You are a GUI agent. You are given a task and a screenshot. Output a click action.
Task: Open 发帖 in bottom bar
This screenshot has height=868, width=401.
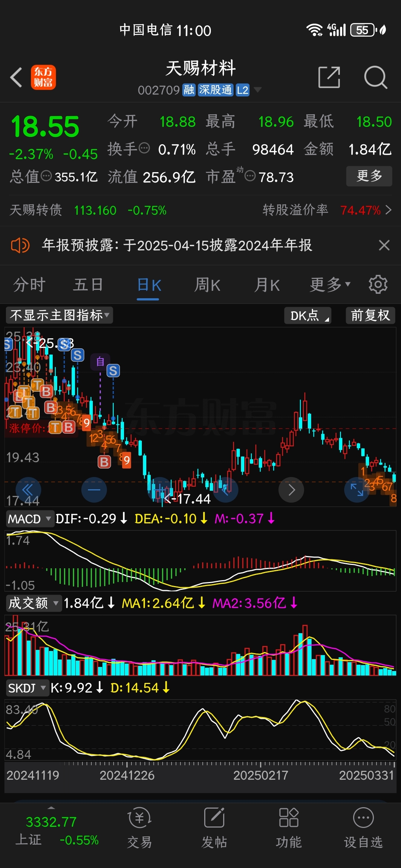[214, 828]
